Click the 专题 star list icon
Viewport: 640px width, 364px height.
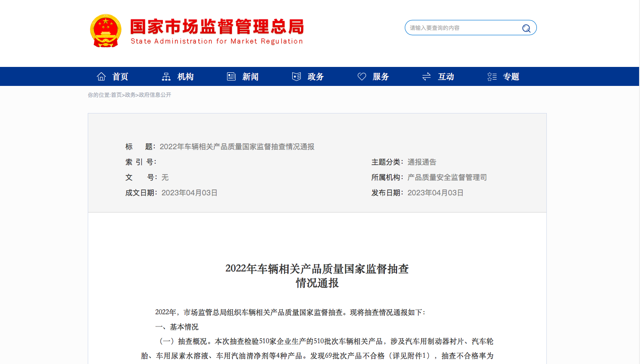click(492, 76)
